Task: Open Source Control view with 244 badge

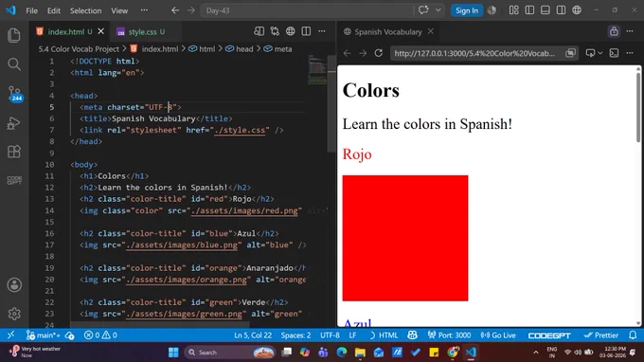Action: 14,94
